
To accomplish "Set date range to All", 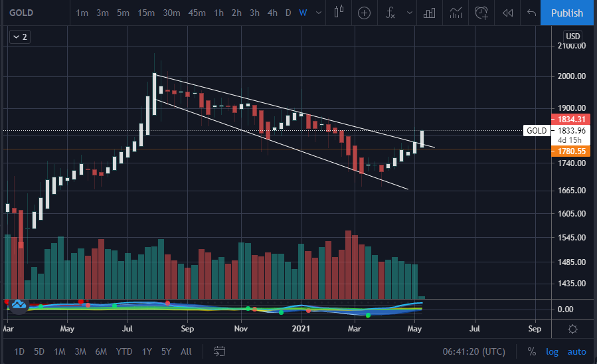I will coord(186,351).
